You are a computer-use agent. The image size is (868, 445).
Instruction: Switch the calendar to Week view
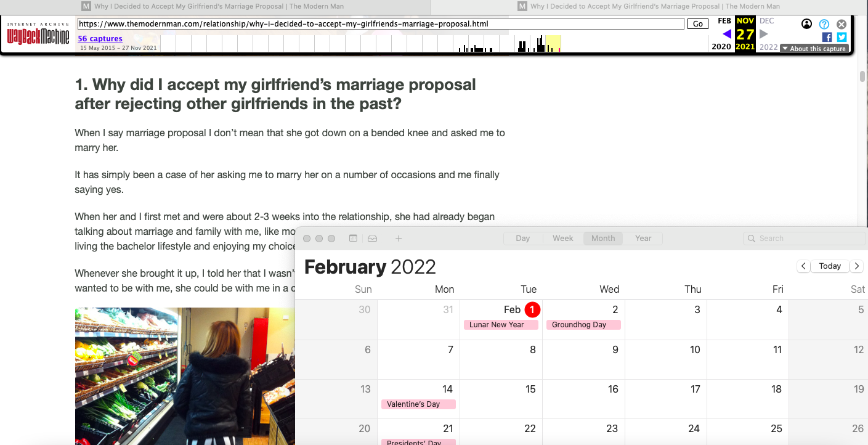point(562,239)
